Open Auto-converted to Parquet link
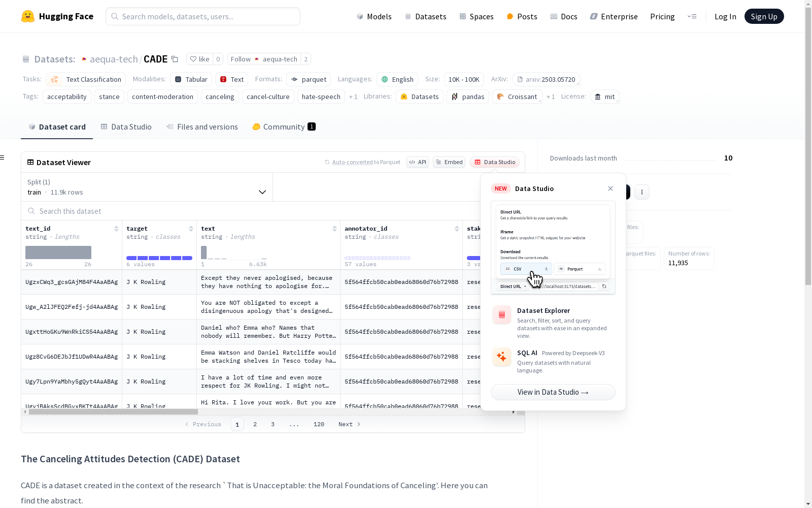812x508 pixels. point(353,162)
